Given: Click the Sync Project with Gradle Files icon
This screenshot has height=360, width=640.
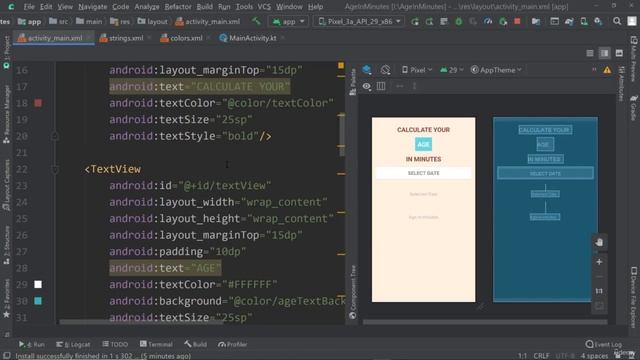Looking at the screenshot, I should (569, 21).
